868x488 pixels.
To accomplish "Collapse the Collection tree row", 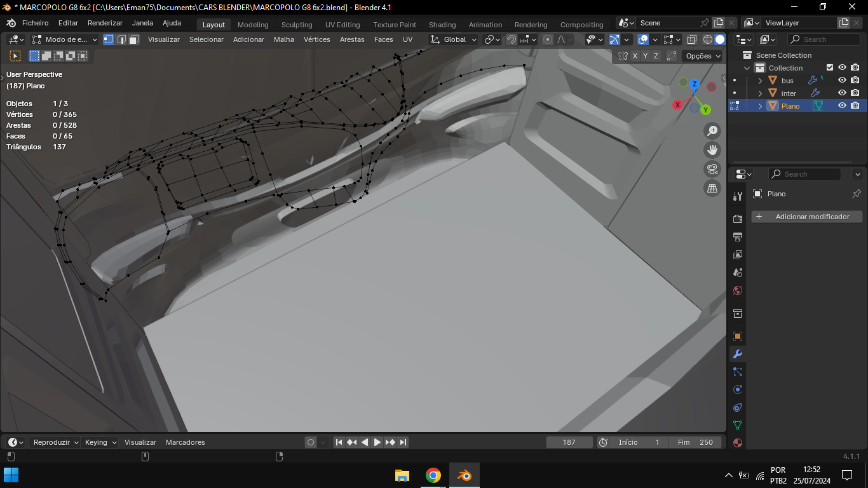I will (x=747, y=68).
